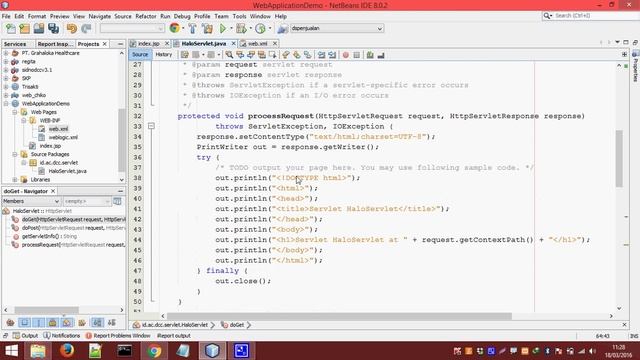Click the Undo toolbar icon
Image resolution: width=640 pixels, height=360 pixels.
pos(72,28)
